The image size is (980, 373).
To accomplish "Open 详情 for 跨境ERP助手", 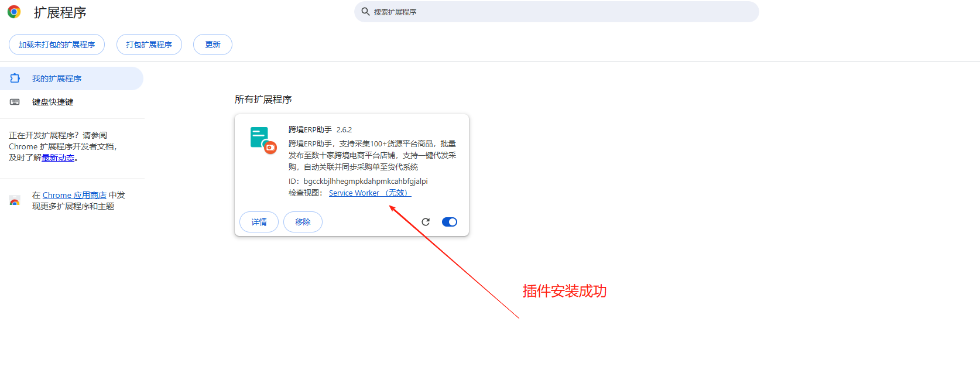I will coord(259,222).
